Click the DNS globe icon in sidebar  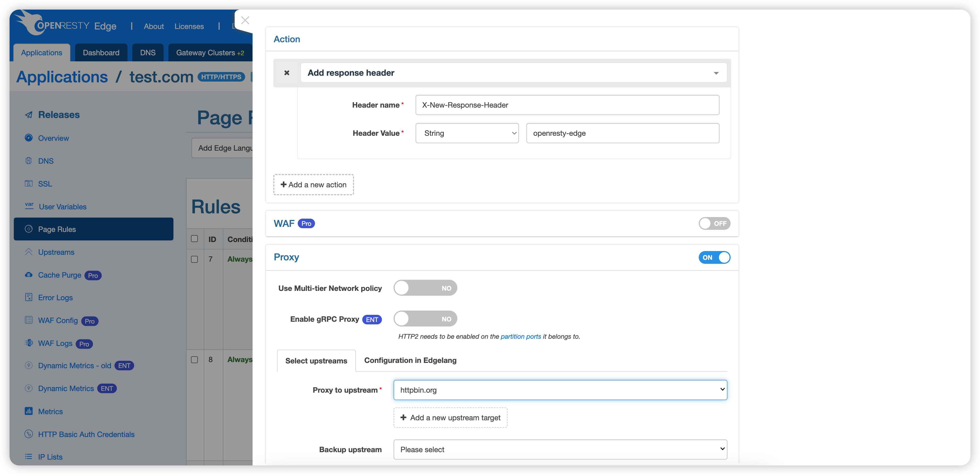tap(28, 161)
